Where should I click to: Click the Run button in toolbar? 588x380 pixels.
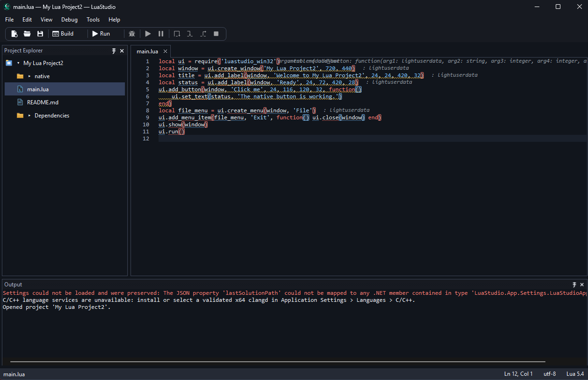tap(101, 34)
